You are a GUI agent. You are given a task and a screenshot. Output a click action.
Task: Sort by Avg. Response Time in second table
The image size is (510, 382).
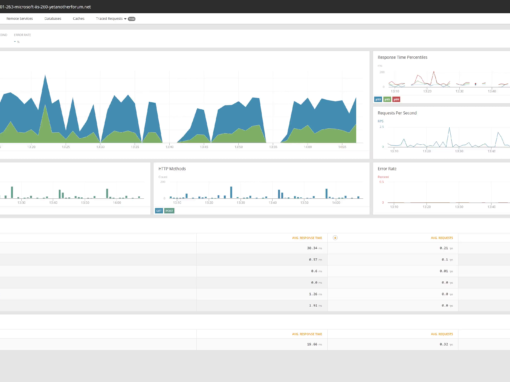click(307, 334)
